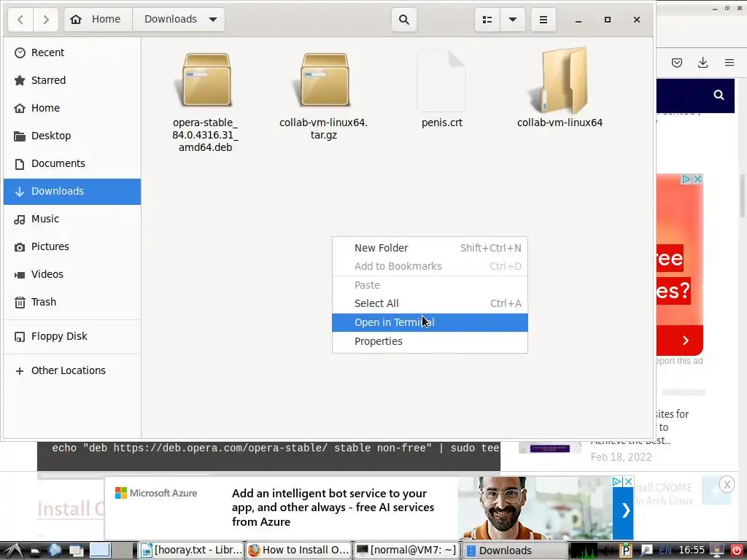Switch to the normal@VM7 terminal window
The image size is (747, 560).
pyautogui.click(x=406, y=551)
